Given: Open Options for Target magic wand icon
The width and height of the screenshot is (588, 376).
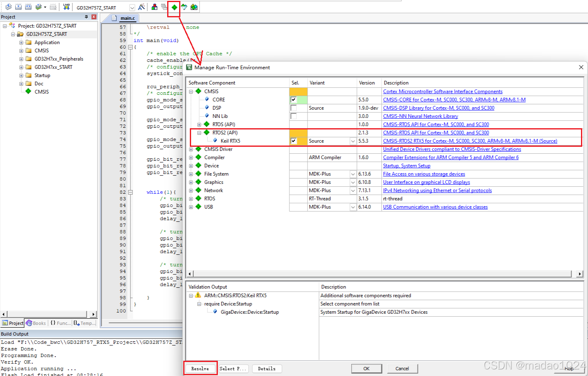Looking at the screenshot, I should (141, 7).
